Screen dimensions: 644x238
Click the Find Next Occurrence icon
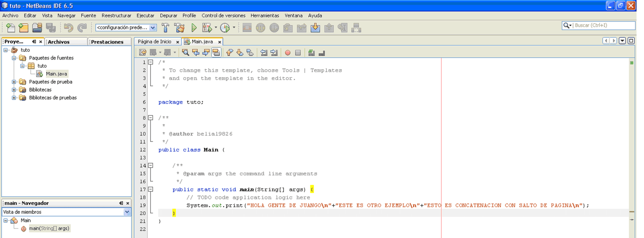pyautogui.click(x=206, y=52)
